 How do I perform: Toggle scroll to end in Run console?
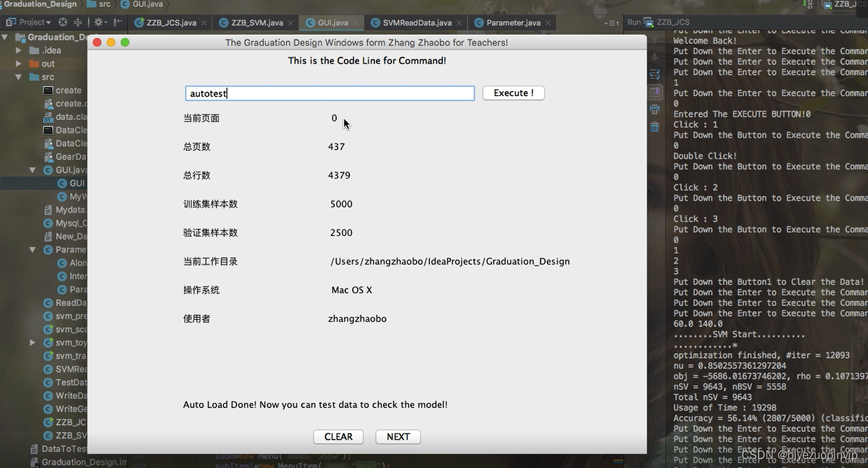655,92
